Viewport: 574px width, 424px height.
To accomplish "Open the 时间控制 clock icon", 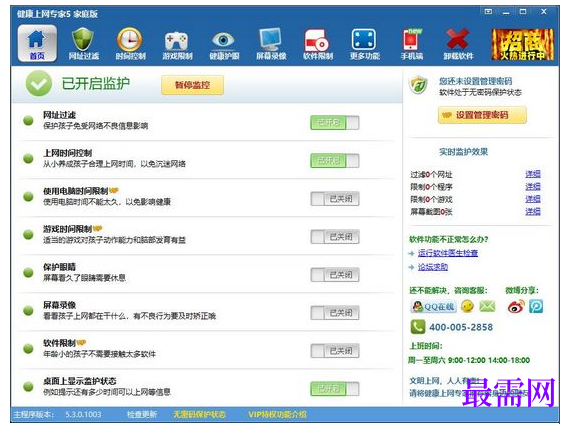I will [x=130, y=43].
